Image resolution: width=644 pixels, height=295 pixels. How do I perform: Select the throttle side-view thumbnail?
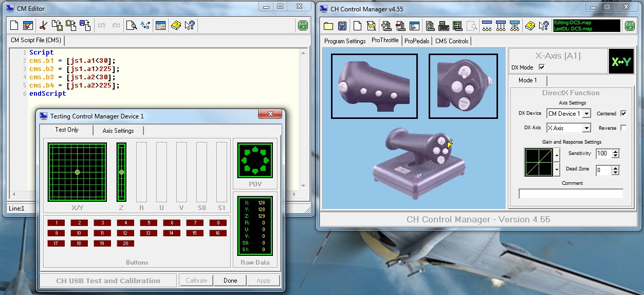374,86
